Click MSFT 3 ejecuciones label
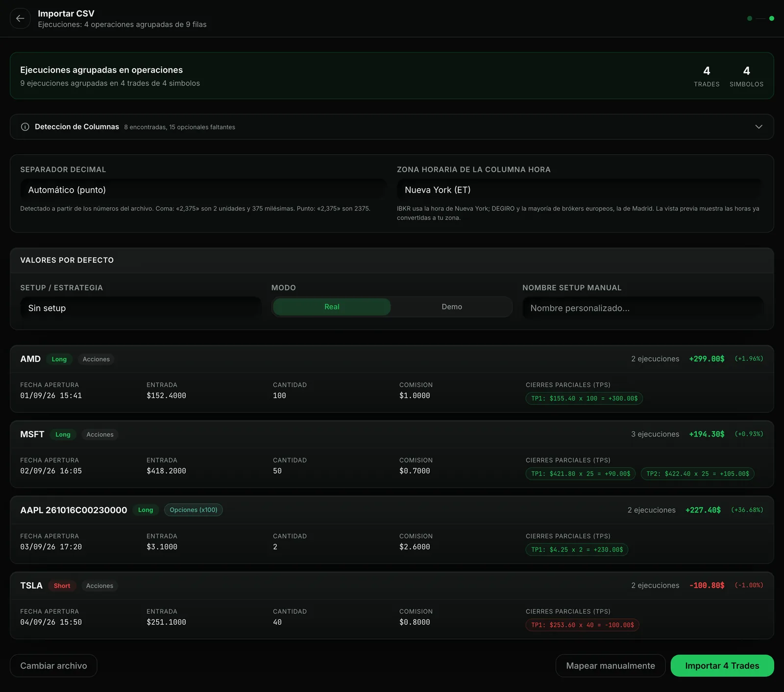Viewport: 784px width, 692px height. tap(655, 434)
